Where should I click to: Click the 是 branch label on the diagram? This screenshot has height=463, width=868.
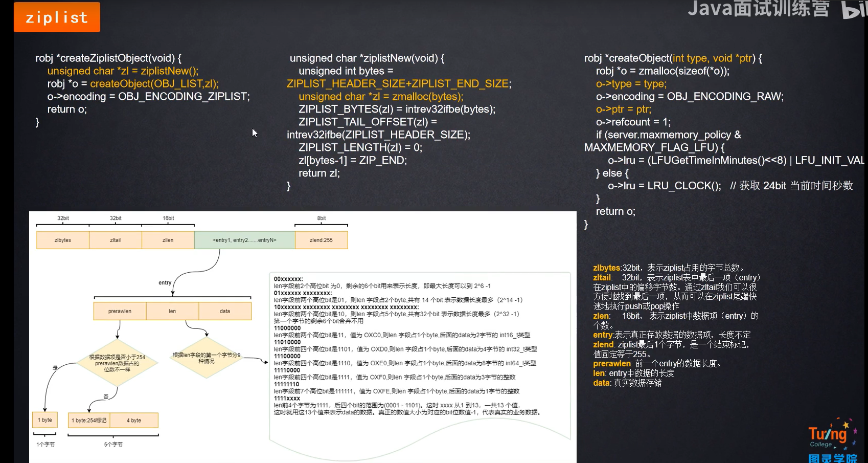tap(55, 367)
